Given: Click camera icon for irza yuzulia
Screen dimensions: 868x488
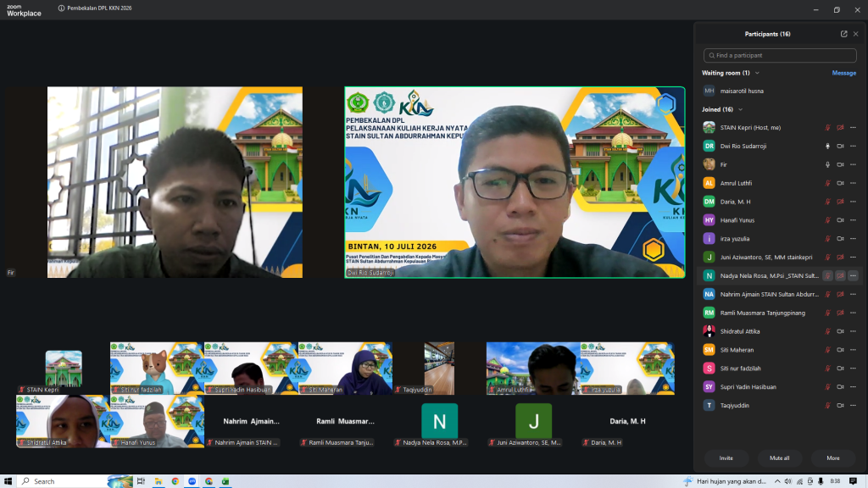Looking at the screenshot, I should click(x=840, y=239).
